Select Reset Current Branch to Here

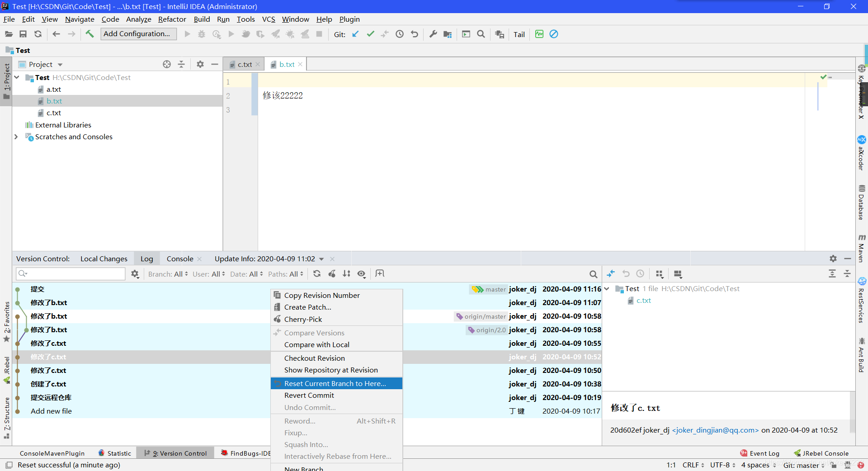tap(336, 383)
